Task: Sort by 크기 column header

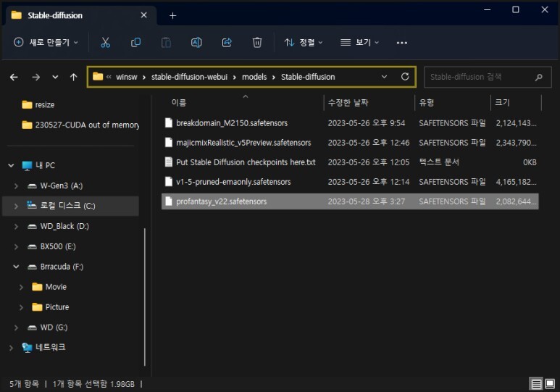Action: pyautogui.click(x=502, y=103)
